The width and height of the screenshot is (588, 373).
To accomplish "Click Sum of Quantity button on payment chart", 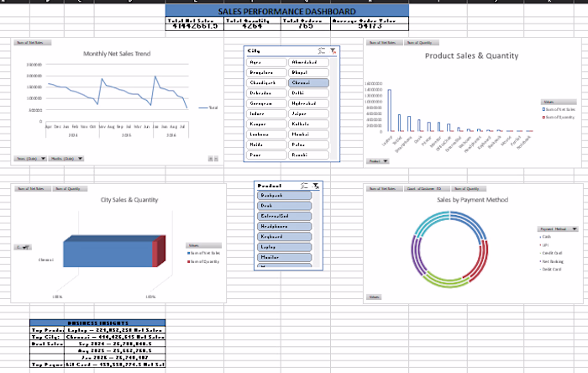I will coord(469,189).
